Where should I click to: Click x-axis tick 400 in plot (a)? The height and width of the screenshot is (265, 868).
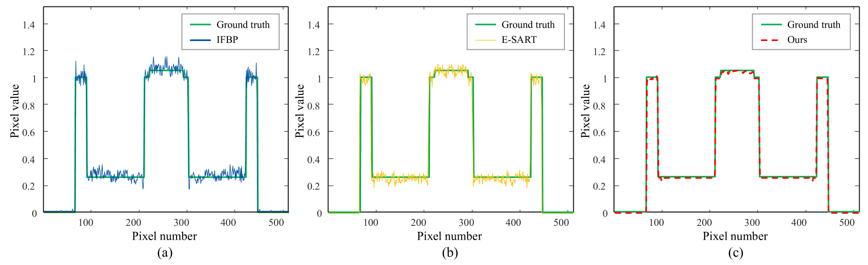coord(228,223)
